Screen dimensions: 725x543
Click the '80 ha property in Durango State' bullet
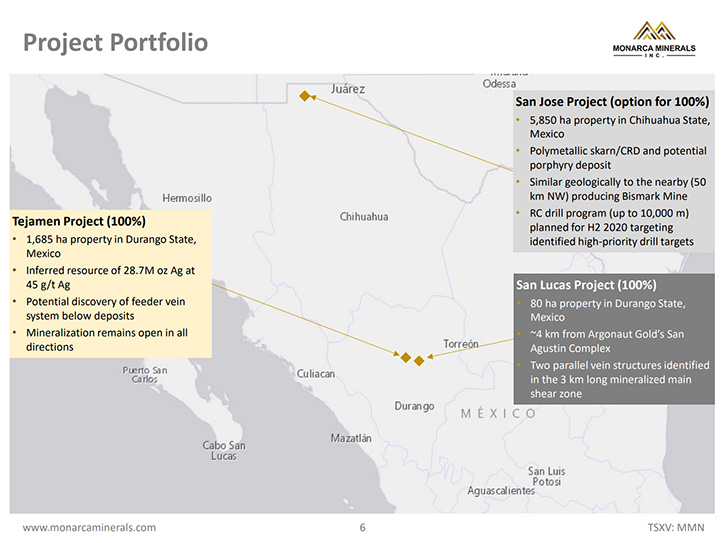click(608, 310)
